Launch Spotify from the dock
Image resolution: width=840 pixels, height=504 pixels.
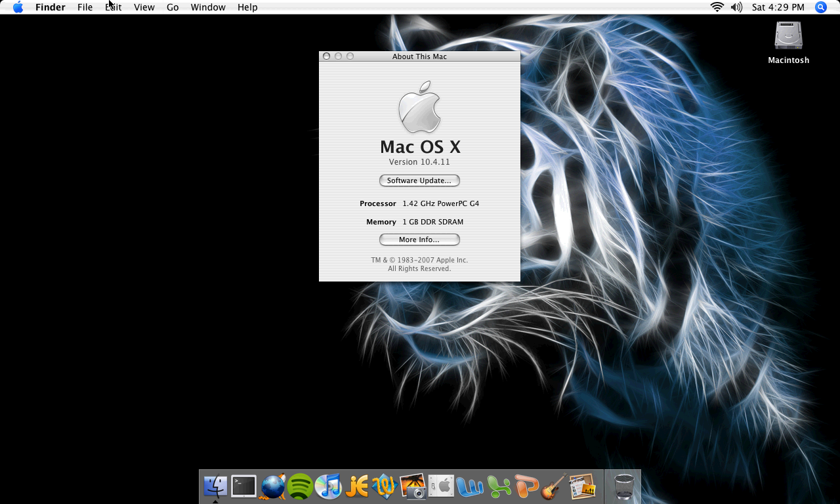[301, 487]
